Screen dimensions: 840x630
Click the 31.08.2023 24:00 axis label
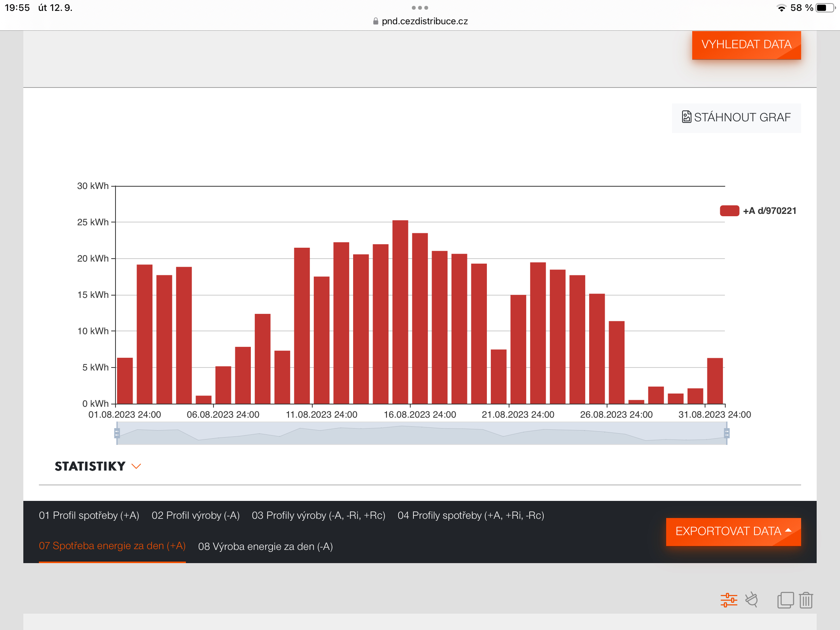(x=715, y=415)
